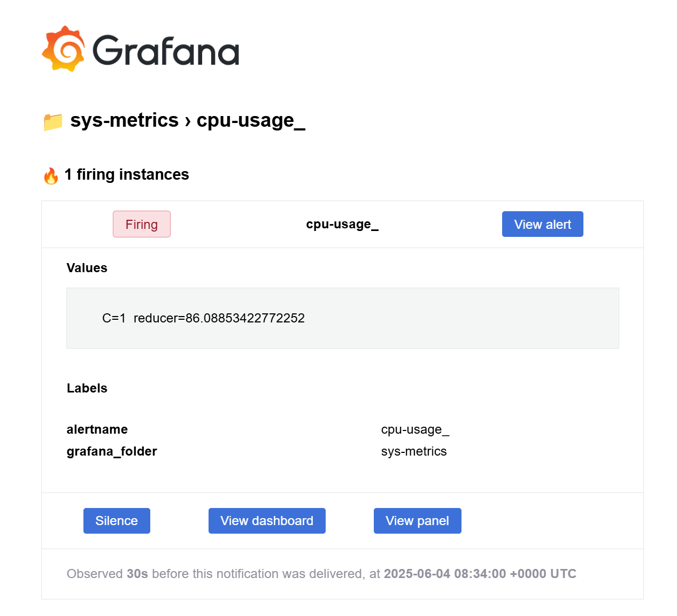Viewport: 677px width, 616px height.
Task: Click the alertname label key
Action: pyautogui.click(x=97, y=429)
